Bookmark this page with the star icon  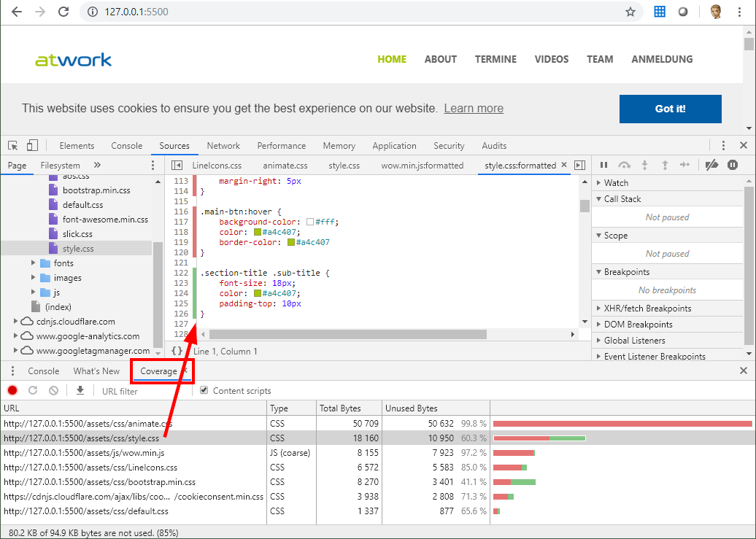630,12
